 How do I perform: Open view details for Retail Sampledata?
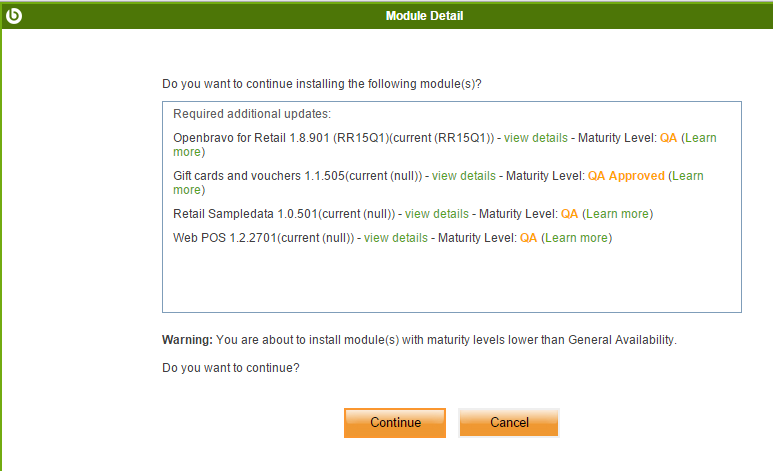click(x=436, y=214)
